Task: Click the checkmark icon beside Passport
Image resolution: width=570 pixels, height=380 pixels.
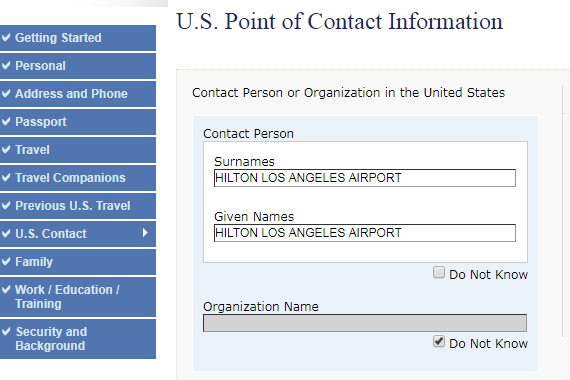Action: 6,121
